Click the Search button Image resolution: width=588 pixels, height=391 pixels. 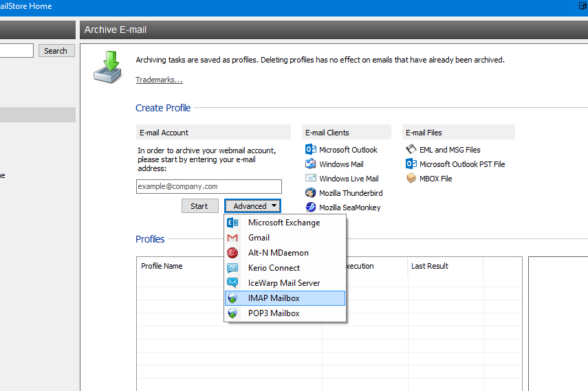(x=56, y=51)
